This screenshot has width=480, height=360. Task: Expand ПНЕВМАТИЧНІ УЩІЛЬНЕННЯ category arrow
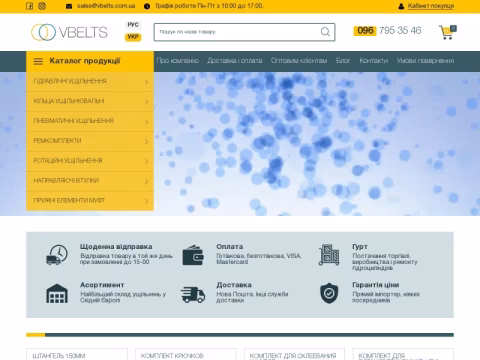coord(146,122)
